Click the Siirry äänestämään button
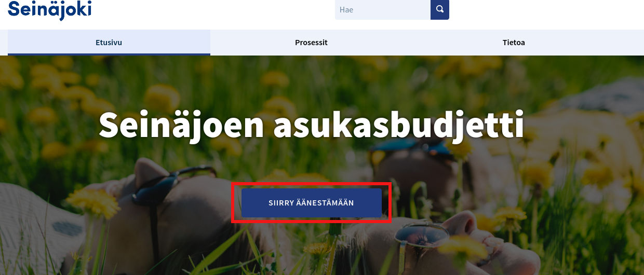 point(312,203)
